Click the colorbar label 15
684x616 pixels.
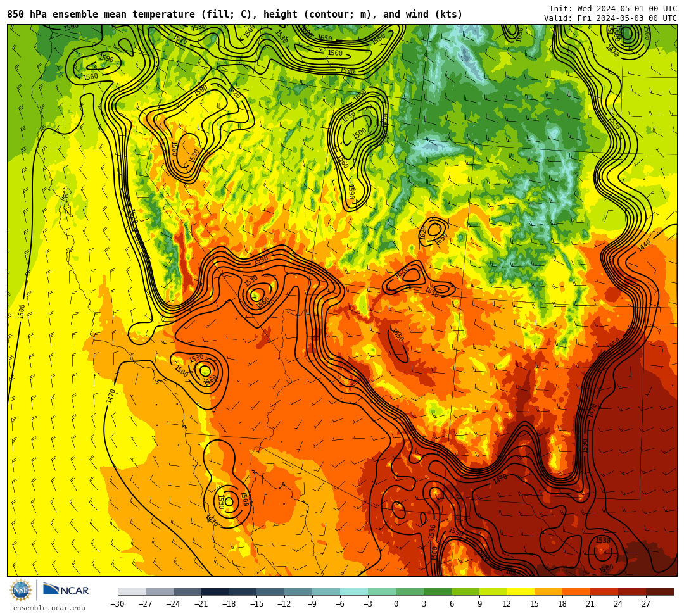pyautogui.click(x=535, y=604)
